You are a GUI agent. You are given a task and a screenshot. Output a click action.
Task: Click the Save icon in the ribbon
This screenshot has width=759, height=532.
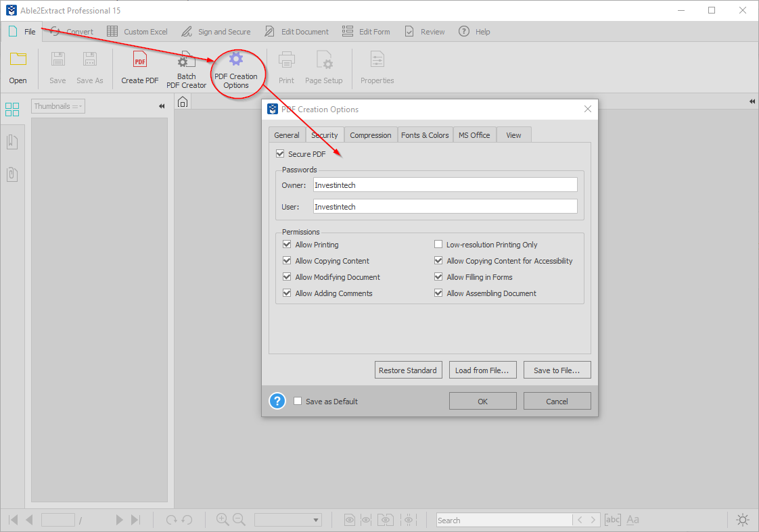tap(57, 59)
